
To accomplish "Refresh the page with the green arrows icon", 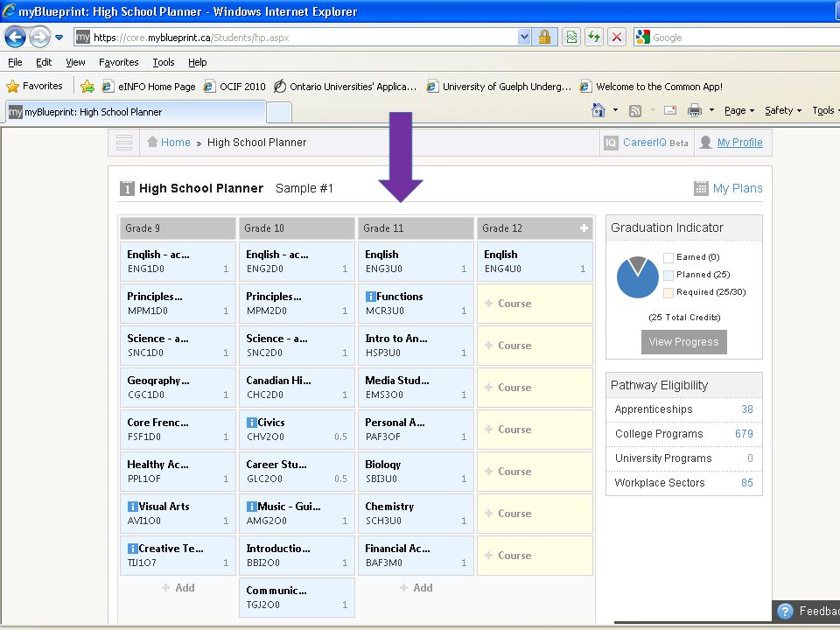I will (594, 37).
